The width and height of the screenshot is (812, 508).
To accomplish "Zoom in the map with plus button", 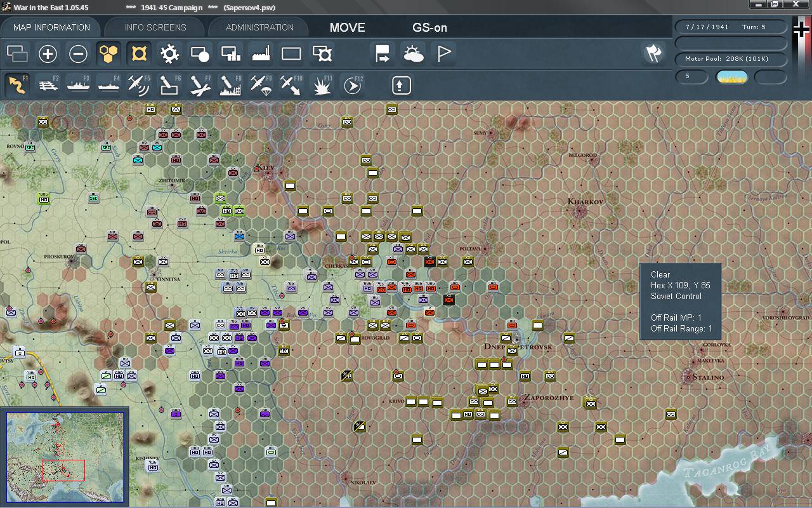I will coord(48,54).
